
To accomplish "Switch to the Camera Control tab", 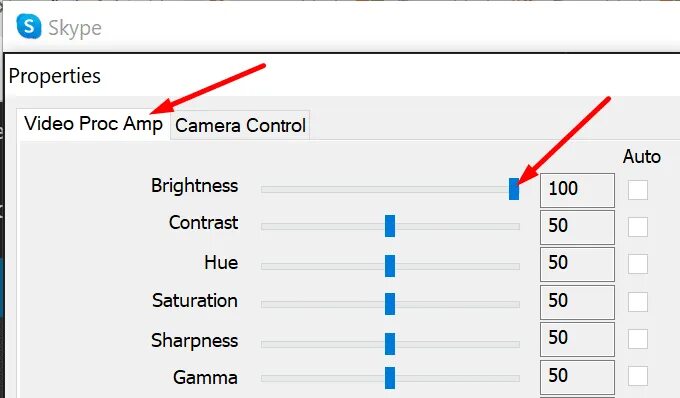I will coord(240,125).
